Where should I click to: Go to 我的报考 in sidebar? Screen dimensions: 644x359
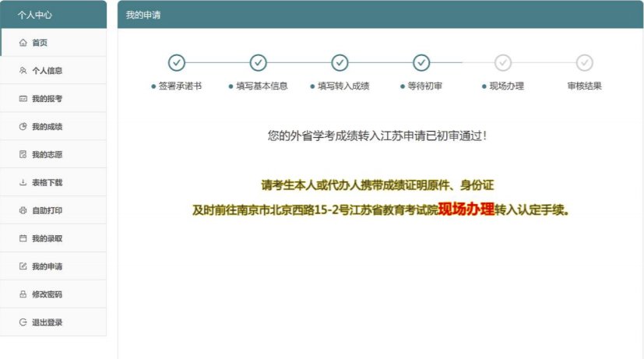(54, 99)
